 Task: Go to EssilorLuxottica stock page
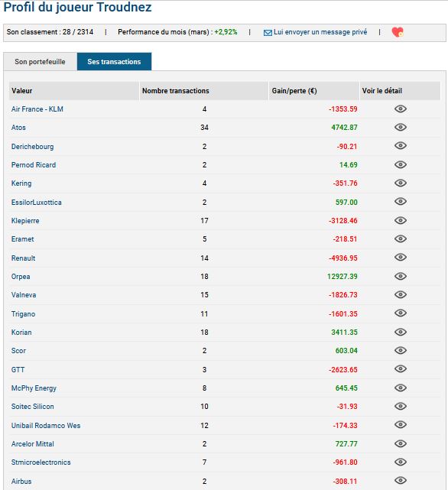point(36,202)
